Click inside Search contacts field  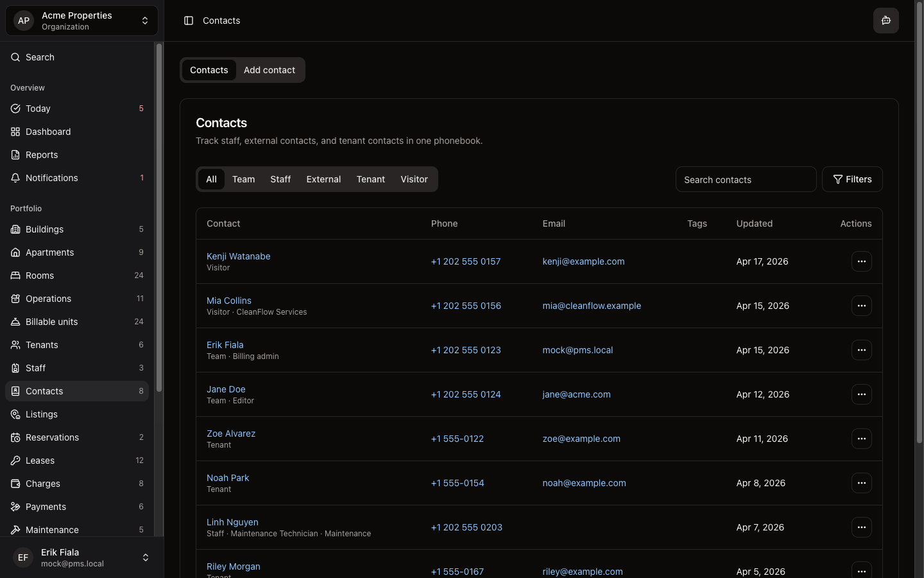(746, 180)
